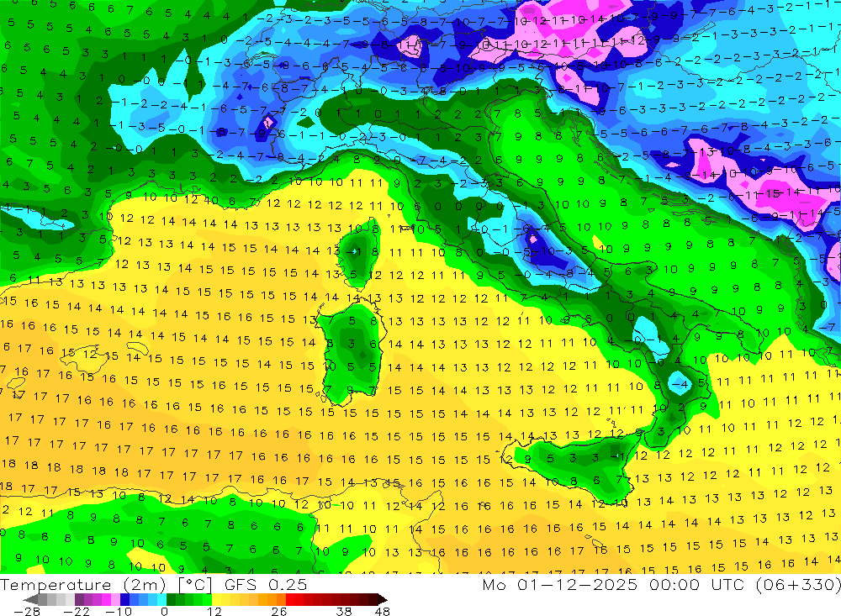Click the '-10' legend value

click(x=119, y=612)
